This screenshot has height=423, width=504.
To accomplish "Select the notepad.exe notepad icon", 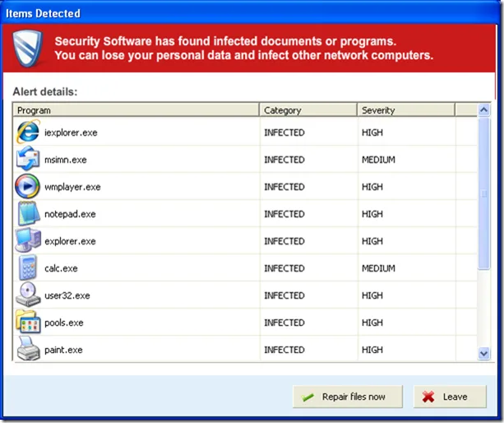I will pyautogui.click(x=27, y=214).
